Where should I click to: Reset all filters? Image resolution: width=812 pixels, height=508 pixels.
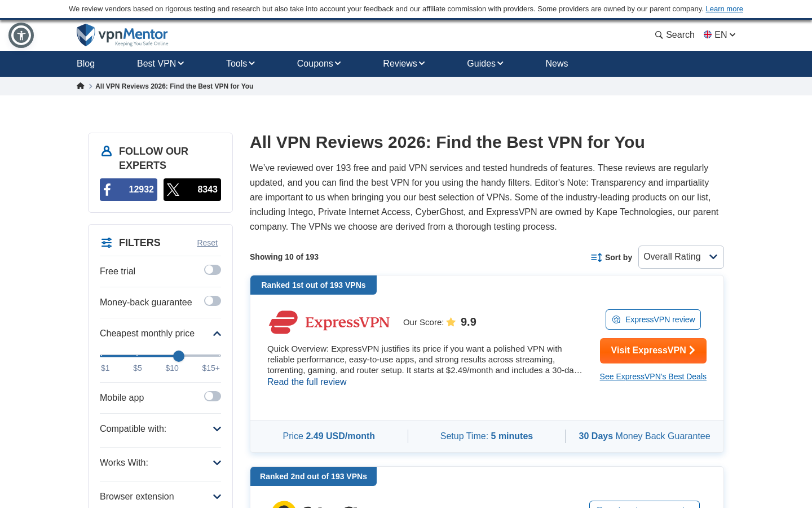coord(207,243)
